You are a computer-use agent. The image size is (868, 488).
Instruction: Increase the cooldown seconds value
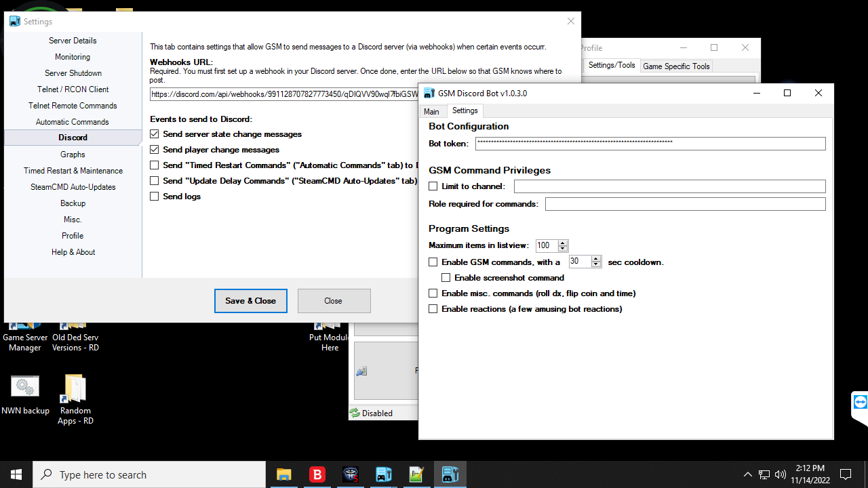pyautogui.click(x=596, y=259)
